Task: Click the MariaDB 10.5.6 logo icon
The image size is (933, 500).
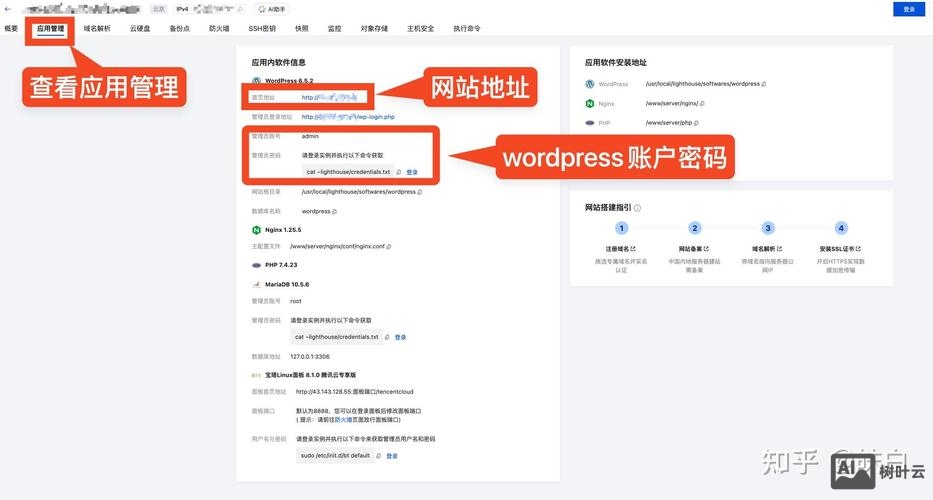Action: [256, 285]
